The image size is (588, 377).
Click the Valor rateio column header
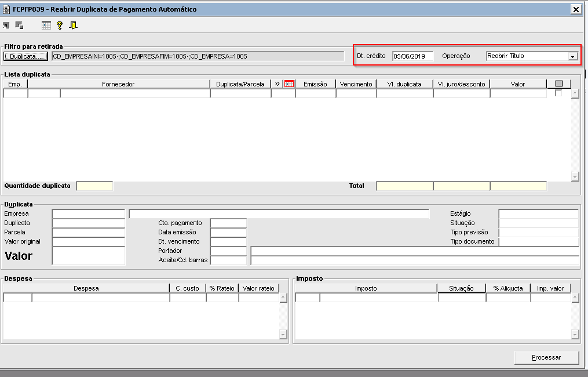[259, 288]
